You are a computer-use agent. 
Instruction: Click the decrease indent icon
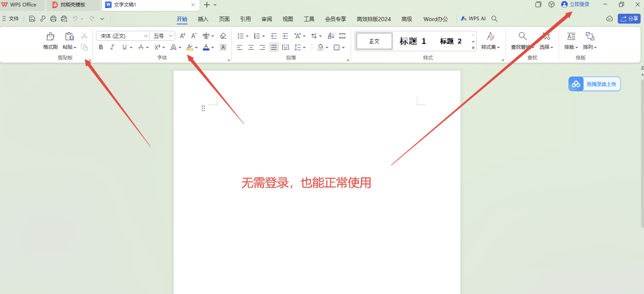[274, 36]
